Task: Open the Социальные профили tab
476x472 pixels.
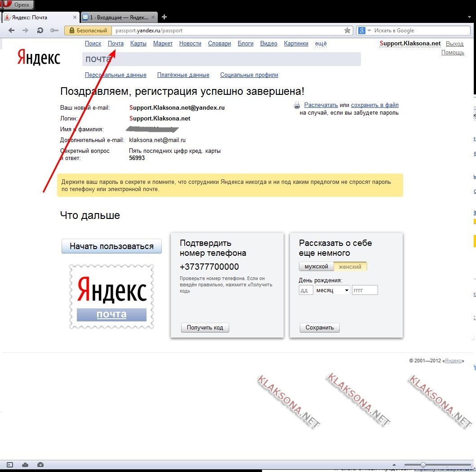Action: point(249,75)
